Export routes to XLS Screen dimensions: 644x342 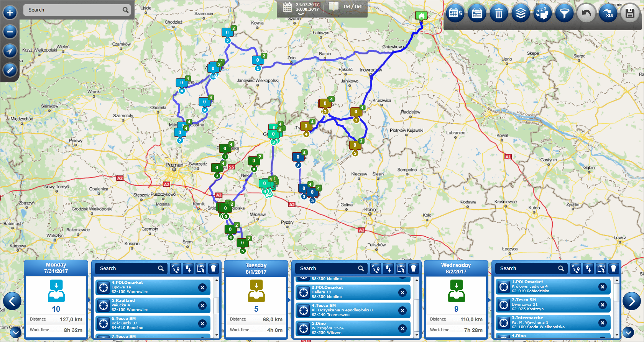pyautogui.click(x=608, y=14)
